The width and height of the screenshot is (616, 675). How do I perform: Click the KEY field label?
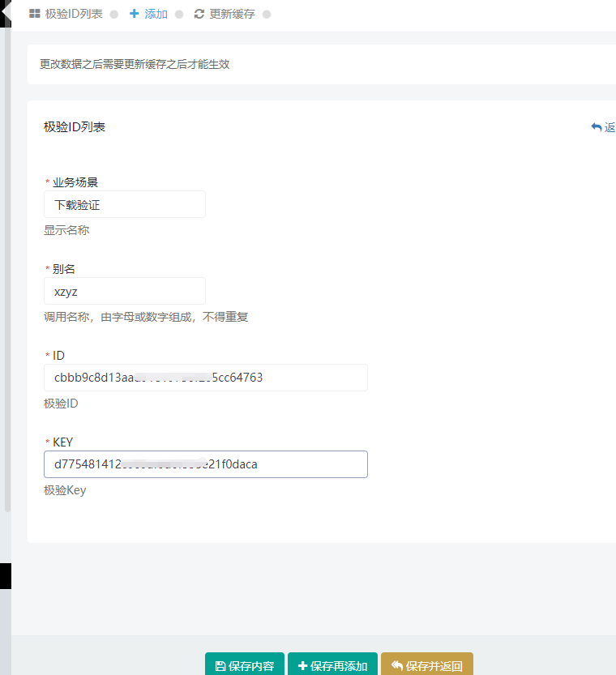pyautogui.click(x=63, y=442)
